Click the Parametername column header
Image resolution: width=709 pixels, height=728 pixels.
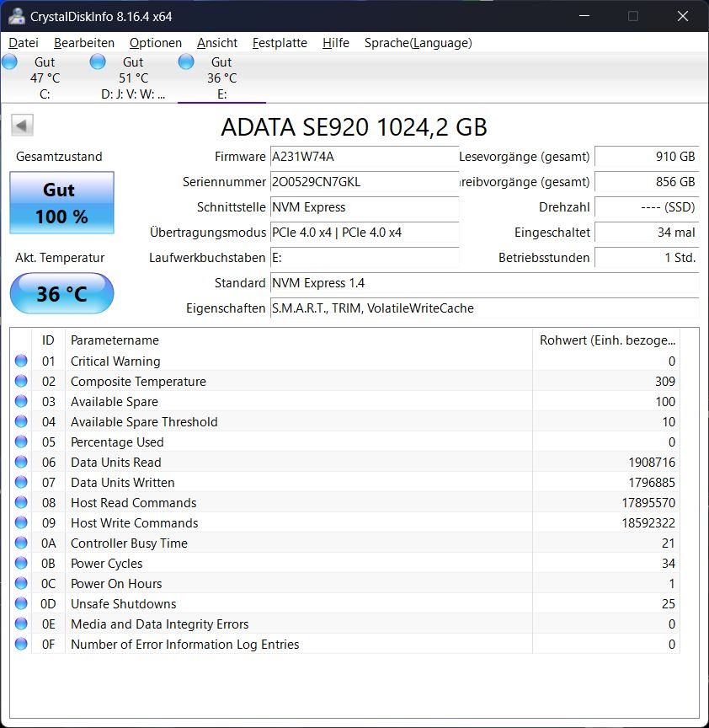298,340
